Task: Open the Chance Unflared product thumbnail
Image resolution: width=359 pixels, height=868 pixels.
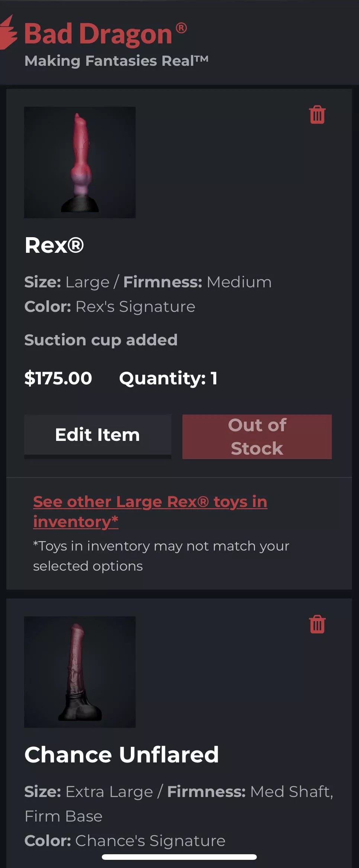Action: tap(80, 672)
